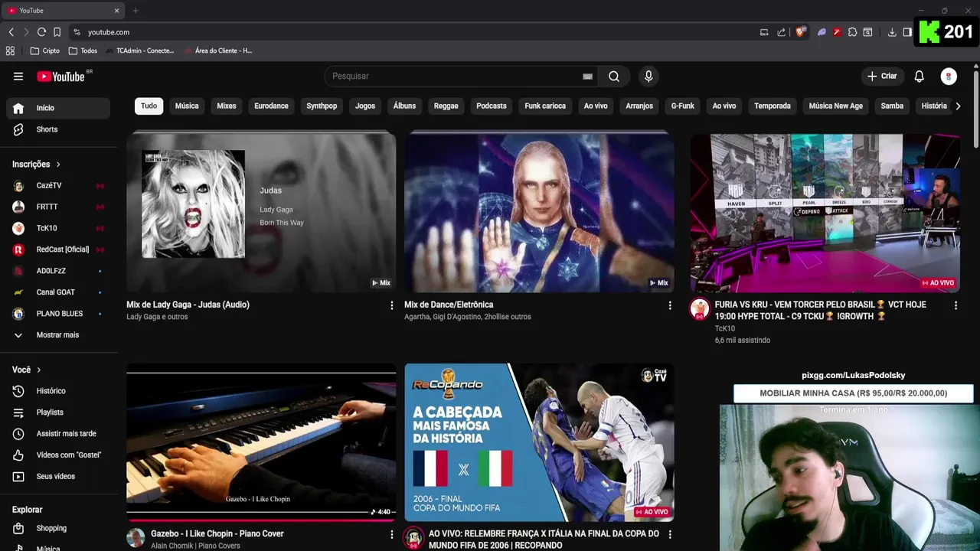
Task: Open the on-screen keyboard in search box
Action: (587, 77)
